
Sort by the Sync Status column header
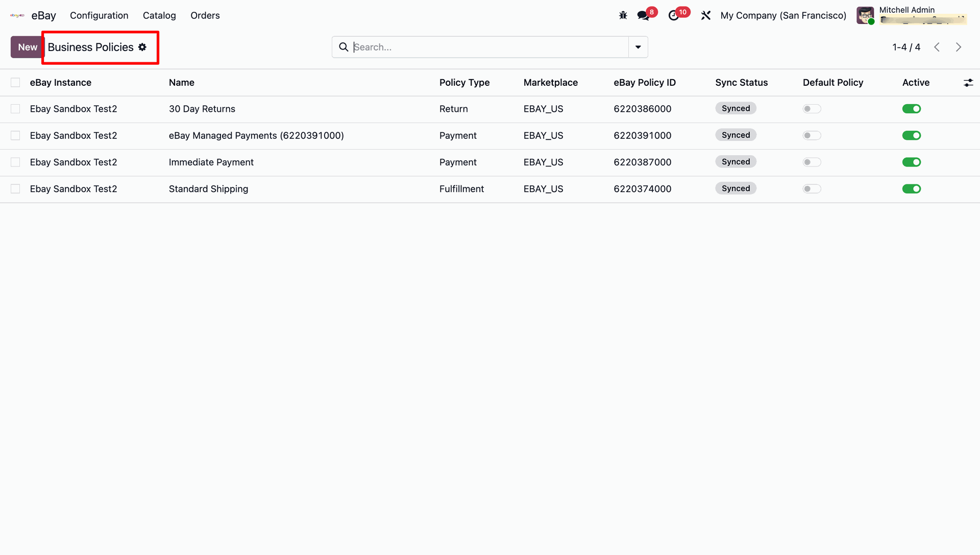pyautogui.click(x=742, y=83)
